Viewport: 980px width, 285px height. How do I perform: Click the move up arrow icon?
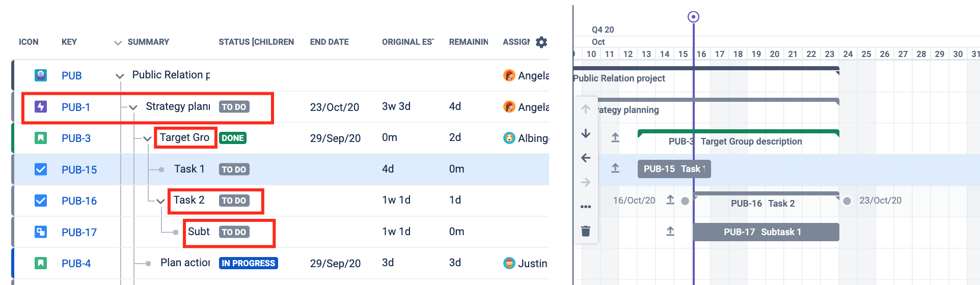(x=586, y=109)
